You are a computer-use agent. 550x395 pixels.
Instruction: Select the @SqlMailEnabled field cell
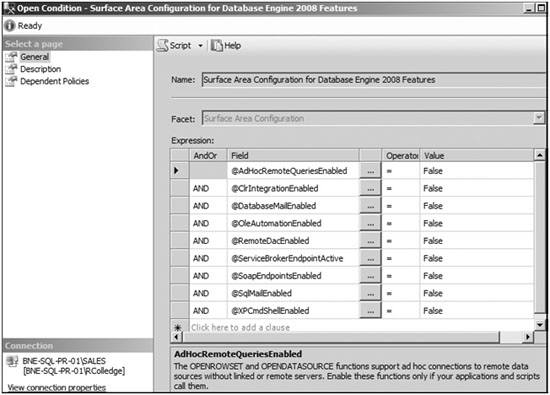coord(293,294)
